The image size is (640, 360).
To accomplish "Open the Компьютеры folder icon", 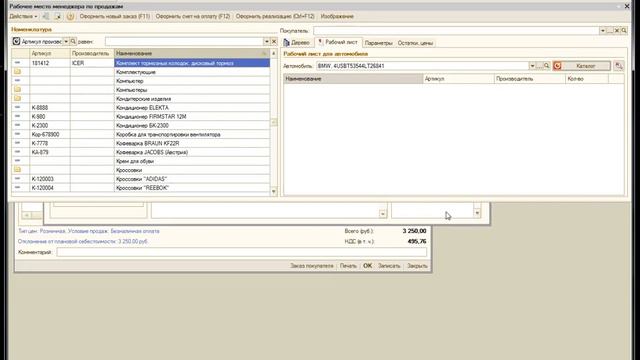I will [17, 89].
